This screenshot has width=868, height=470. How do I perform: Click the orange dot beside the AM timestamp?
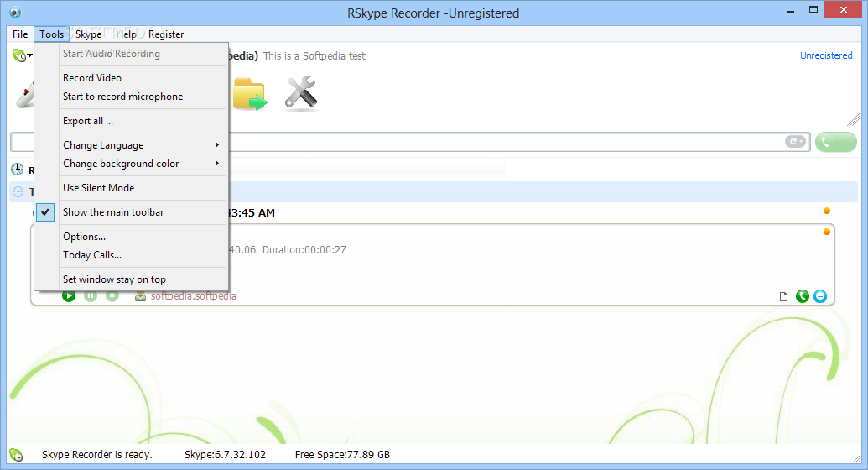pos(826,211)
